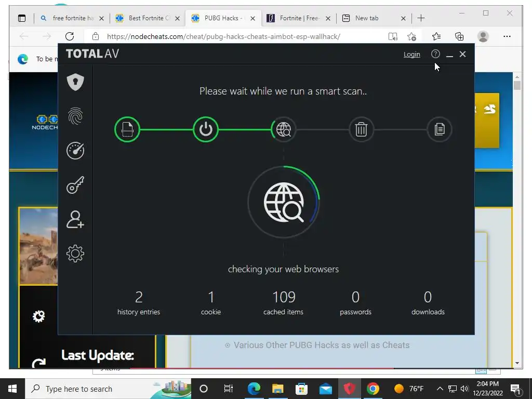Click the add user referral icon
Image resolution: width=532 pixels, height=399 pixels.
pyautogui.click(x=75, y=219)
